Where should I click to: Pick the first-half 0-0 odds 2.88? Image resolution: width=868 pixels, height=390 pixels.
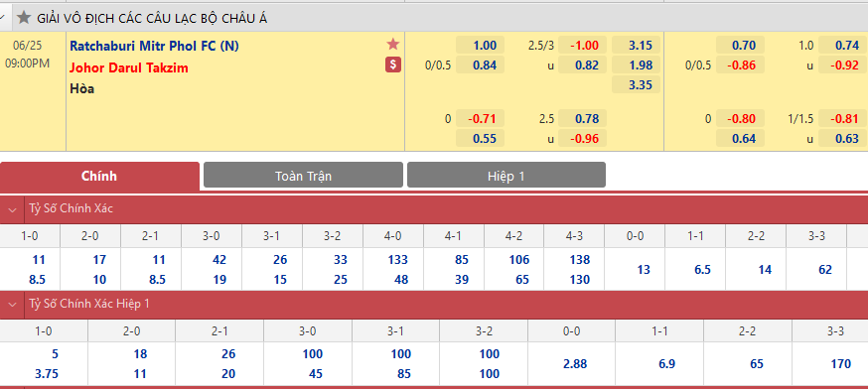coord(572,364)
